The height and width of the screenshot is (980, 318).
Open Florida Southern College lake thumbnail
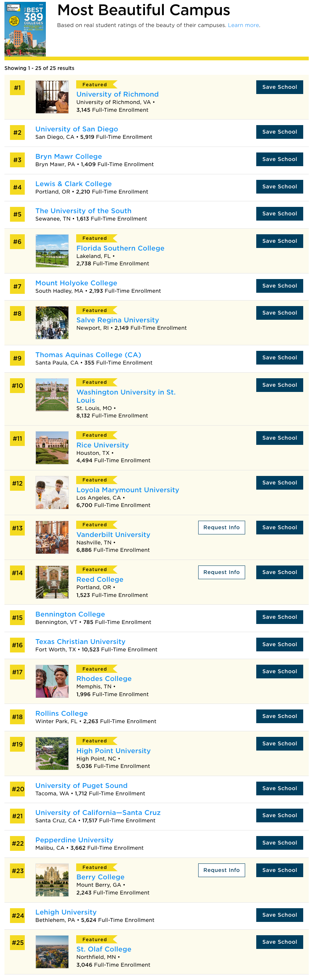tap(52, 251)
